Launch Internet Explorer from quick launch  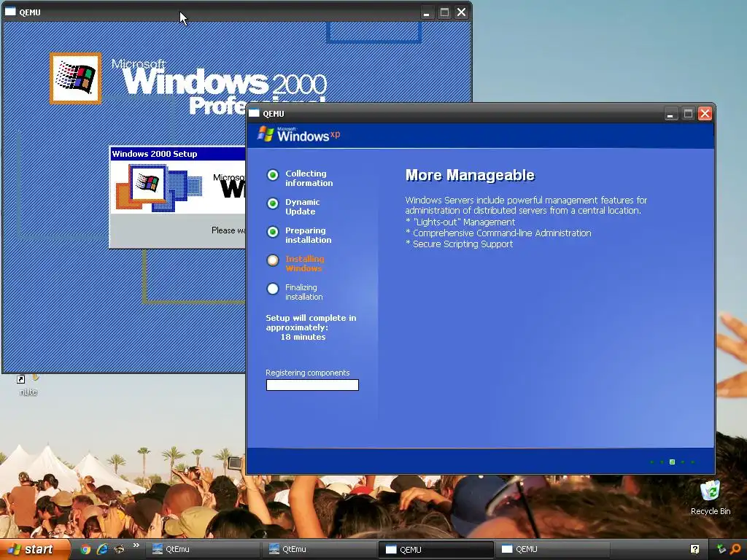point(102,549)
